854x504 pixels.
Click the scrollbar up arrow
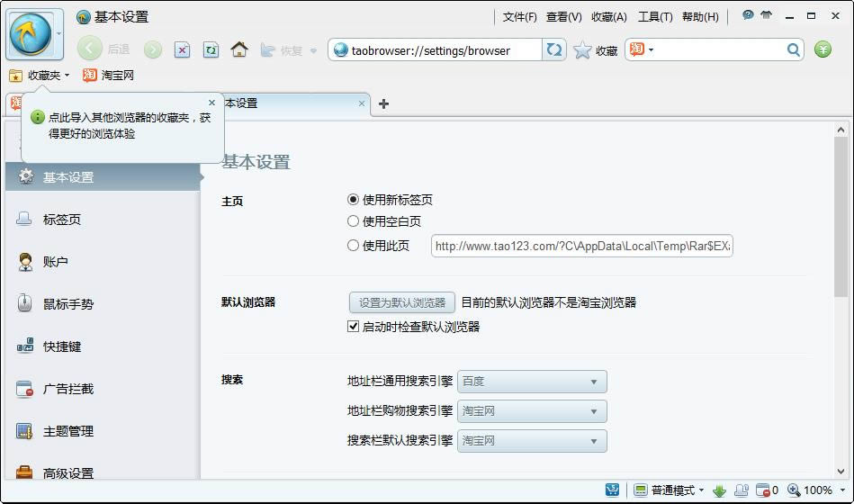(x=841, y=130)
